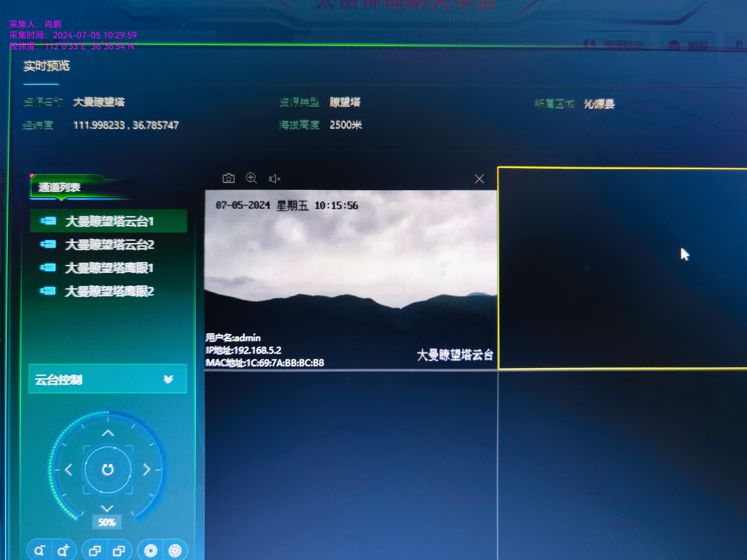Pan the PTZ camera left arrow
Image resolution: width=747 pixels, height=560 pixels.
coord(69,470)
